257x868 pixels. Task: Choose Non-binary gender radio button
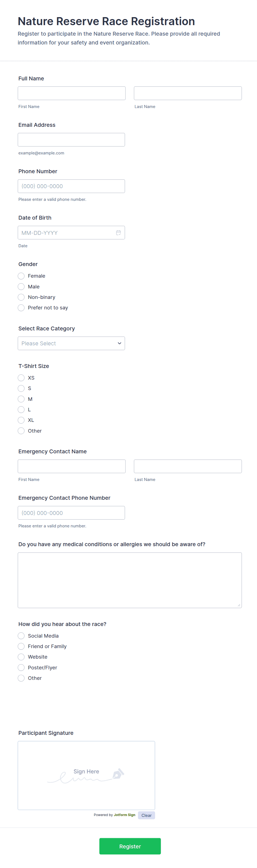[x=21, y=297]
